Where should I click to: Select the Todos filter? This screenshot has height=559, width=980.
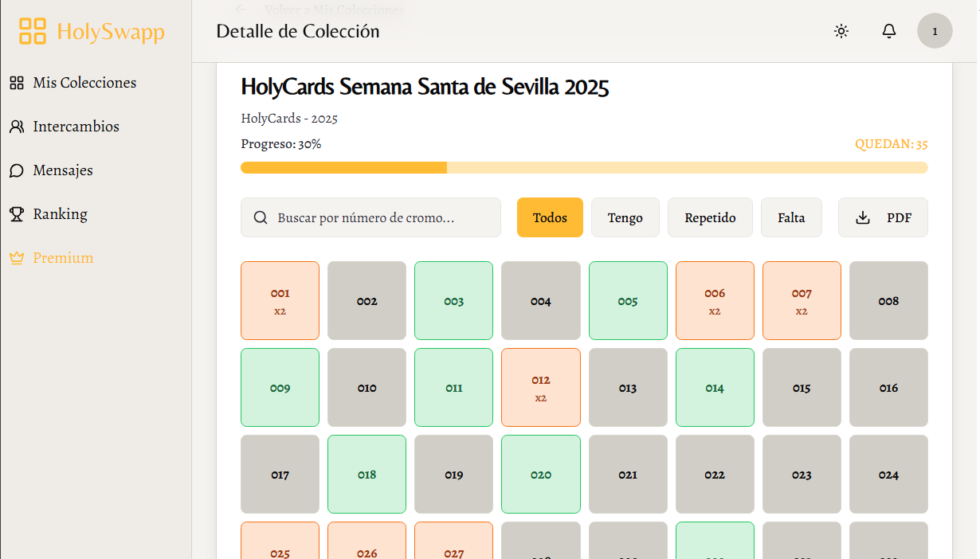tap(550, 218)
